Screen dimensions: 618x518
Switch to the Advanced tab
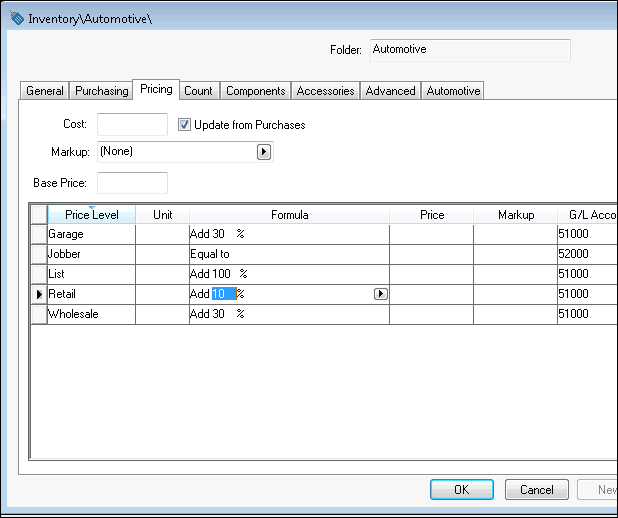390,91
